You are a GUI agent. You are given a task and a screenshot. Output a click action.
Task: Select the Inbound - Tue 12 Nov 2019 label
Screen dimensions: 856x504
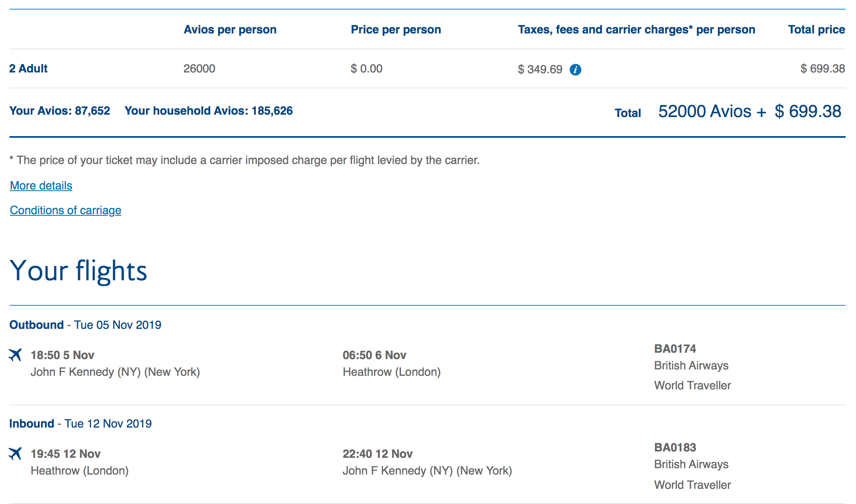pos(80,424)
